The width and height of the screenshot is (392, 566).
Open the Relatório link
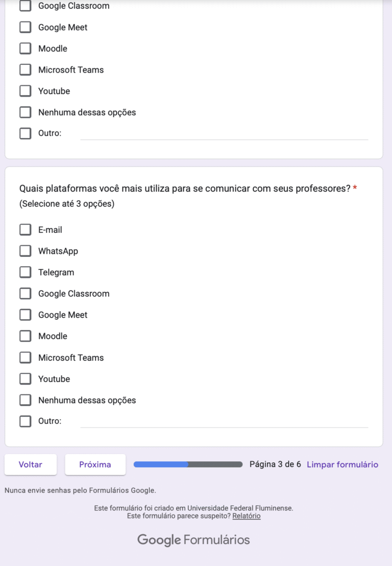coord(246,516)
